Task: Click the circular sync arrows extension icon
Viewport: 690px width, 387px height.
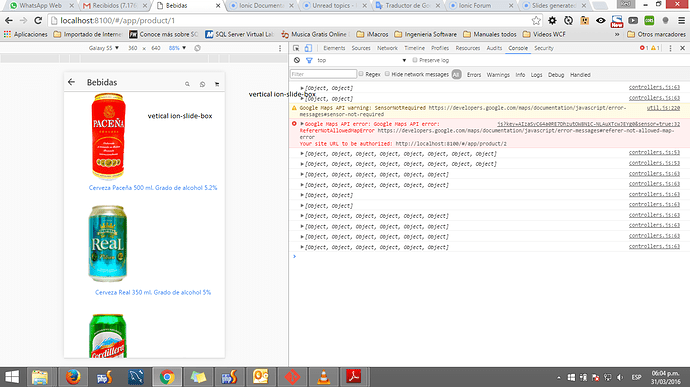Action: [568, 21]
